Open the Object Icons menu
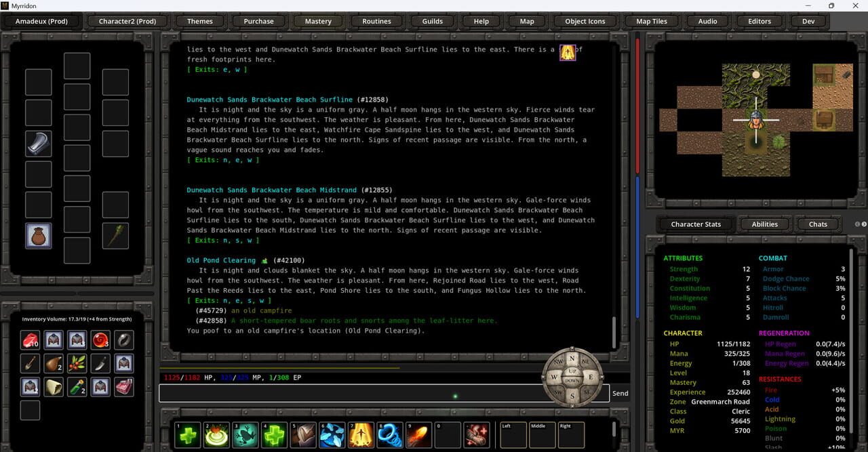Screen dimensions: 868x452 585,21
